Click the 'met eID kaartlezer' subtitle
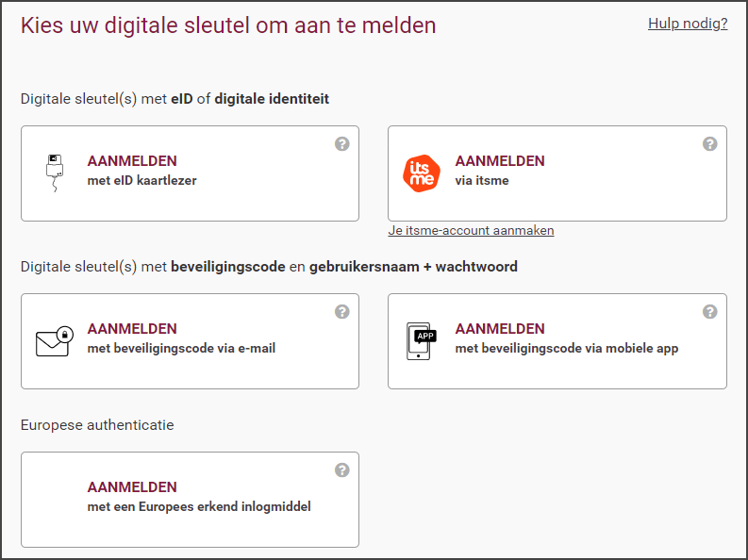748x560 pixels. coord(142,181)
